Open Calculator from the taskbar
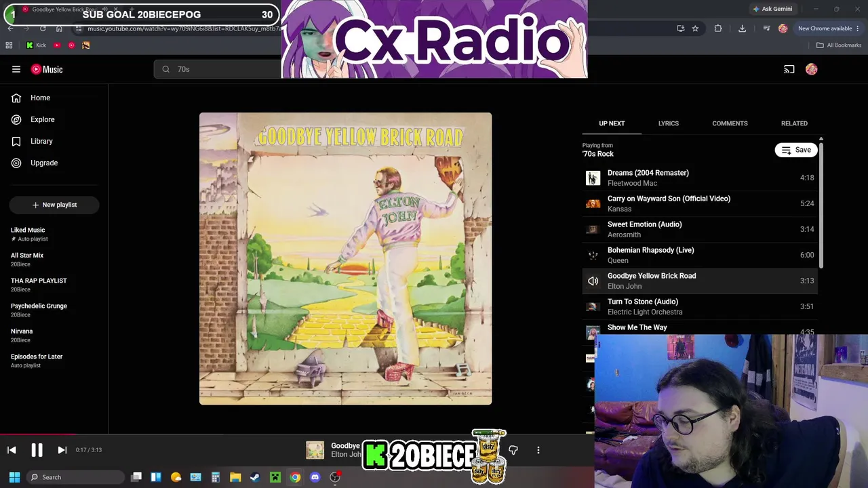 coord(216,477)
